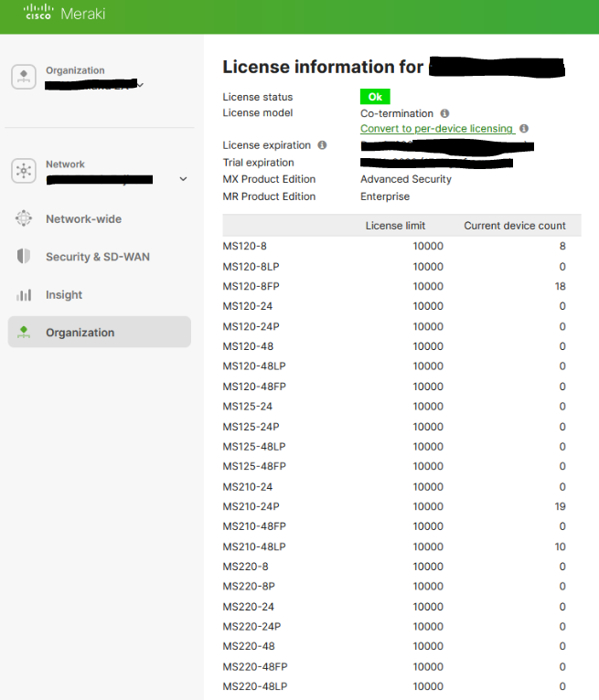This screenshot has height=700, width=599.
Task: Select the MS120-8LP row label
Action: (x=251, y=267)
